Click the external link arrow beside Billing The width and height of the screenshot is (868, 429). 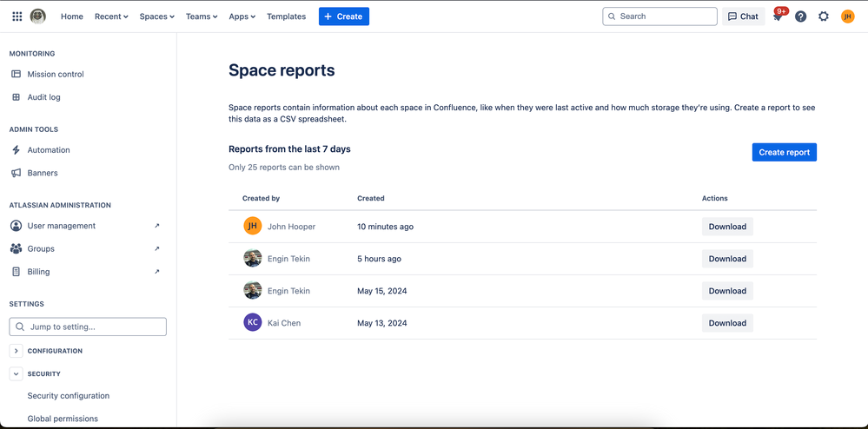(156, 272)
